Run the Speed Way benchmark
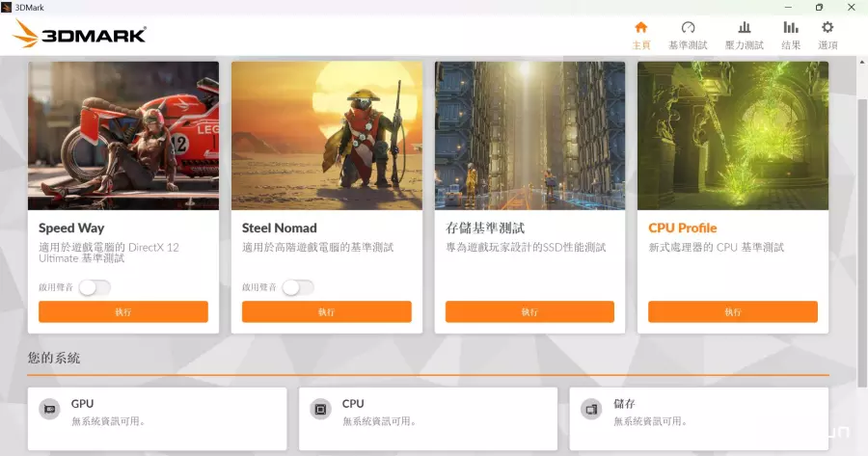 point(123,311)
